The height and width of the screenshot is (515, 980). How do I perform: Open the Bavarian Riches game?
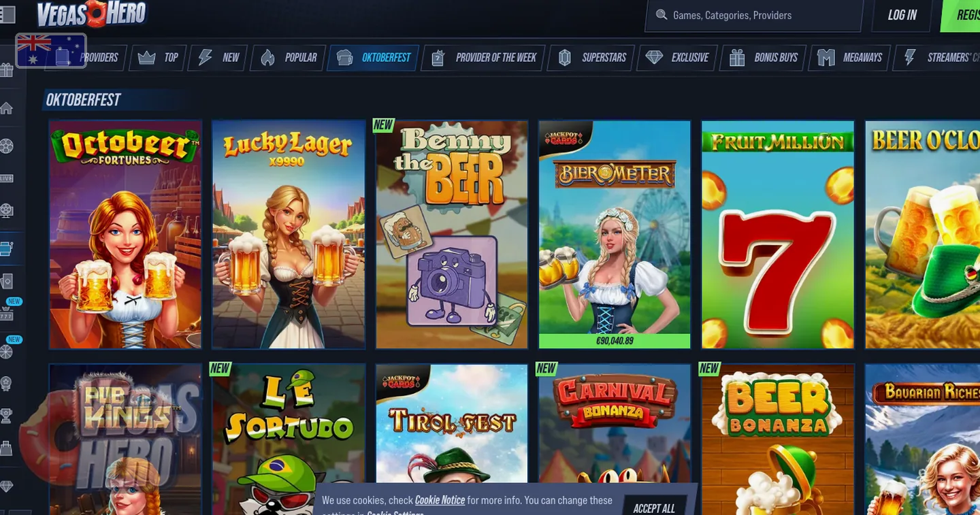point(923,439)
